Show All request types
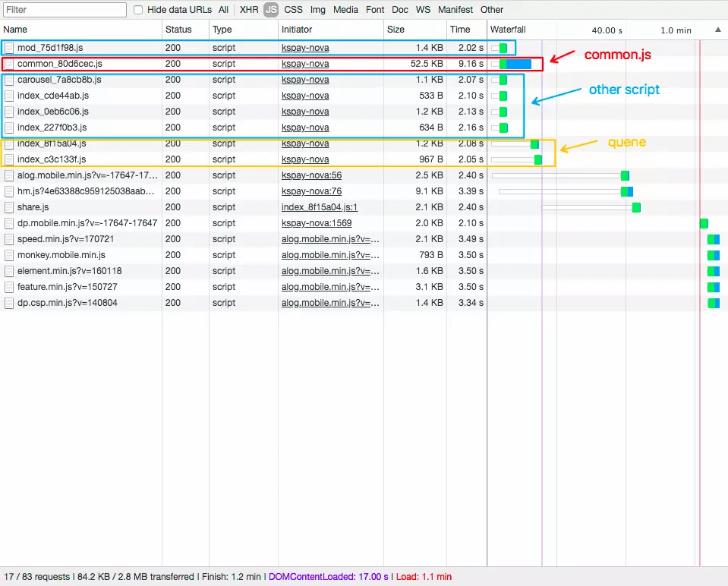The height and width of the screenshot is (586, 728). click(x=223, y=10)
